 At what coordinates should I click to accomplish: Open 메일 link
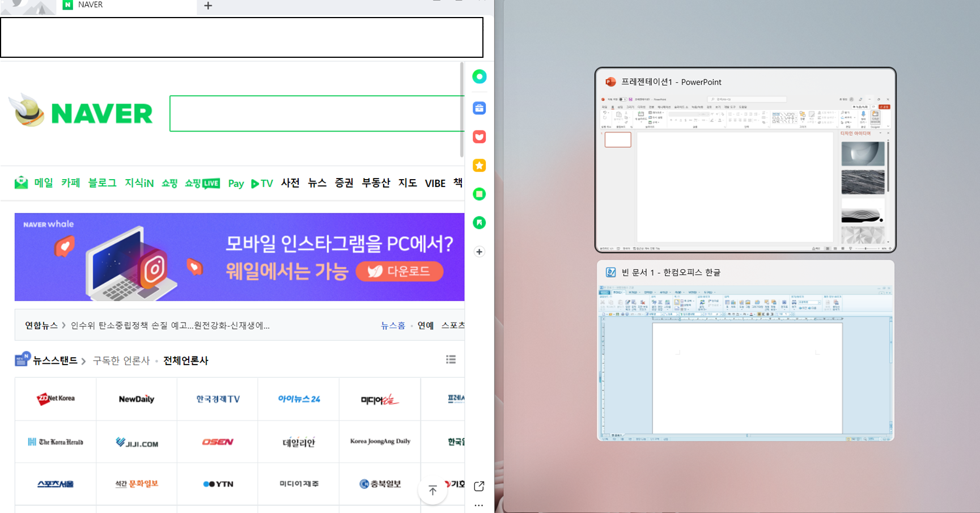[44, 183]
